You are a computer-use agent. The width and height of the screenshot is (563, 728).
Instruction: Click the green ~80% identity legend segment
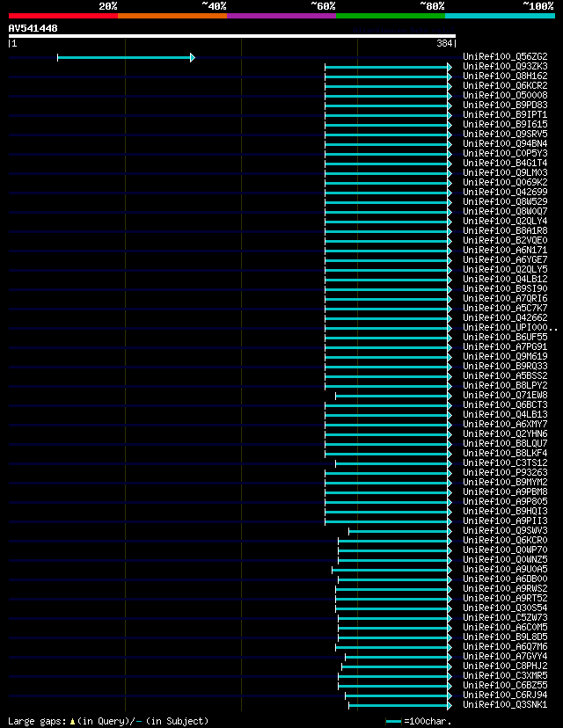click(391, 16)
